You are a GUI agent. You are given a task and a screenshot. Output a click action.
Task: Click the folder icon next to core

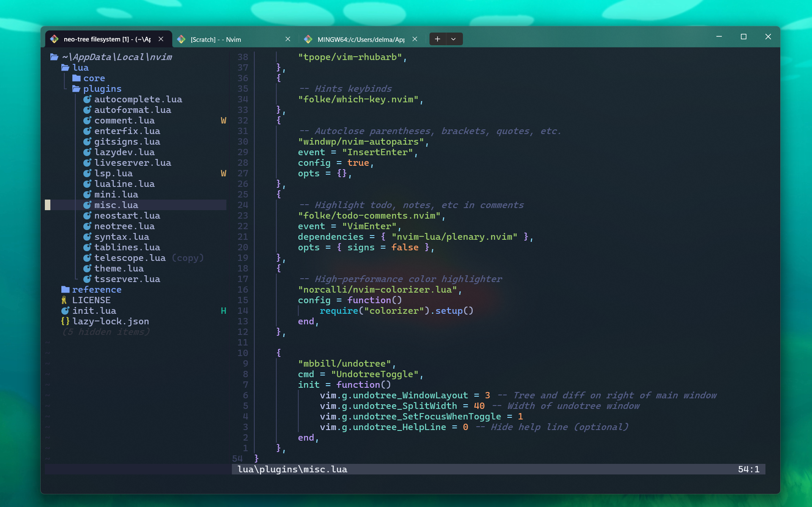[76, 78]
